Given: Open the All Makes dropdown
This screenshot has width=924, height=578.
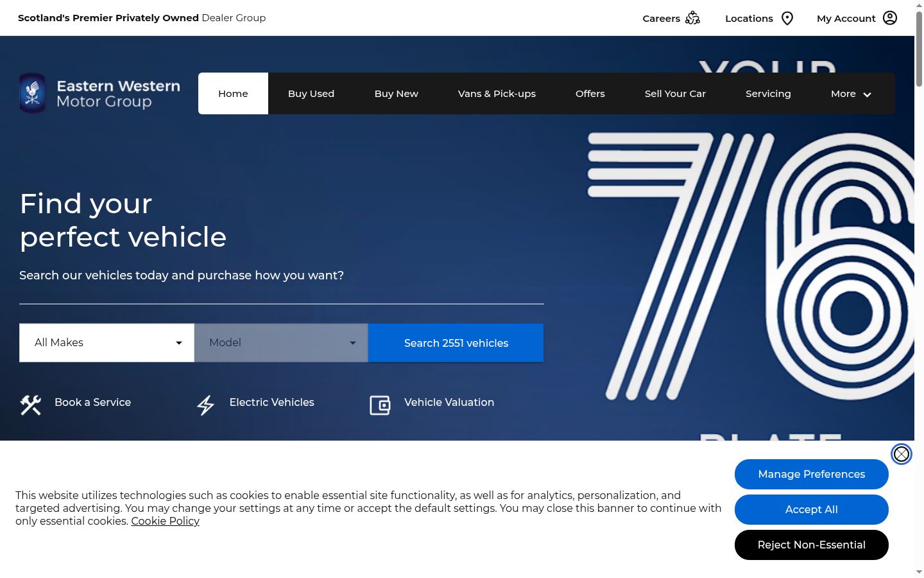Looking at the screenshot, I should click(107, 343).
